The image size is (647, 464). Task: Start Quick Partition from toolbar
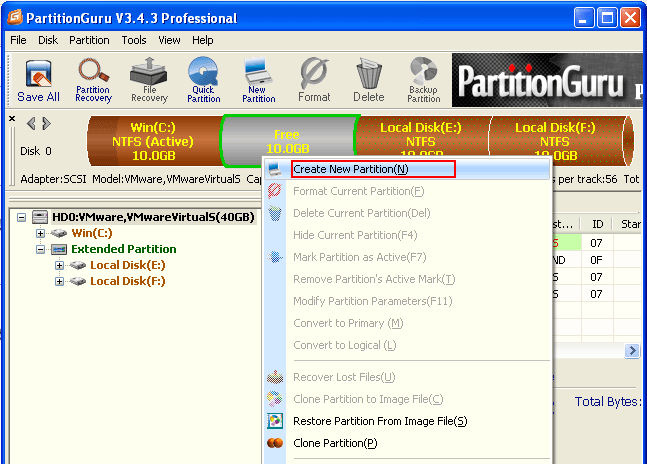(x=203, y=80)
